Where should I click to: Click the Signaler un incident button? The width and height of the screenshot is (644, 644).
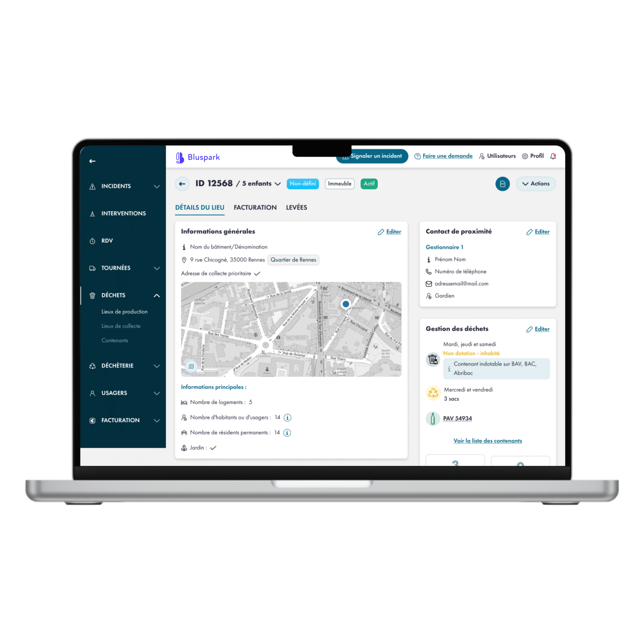pos(371,156)
